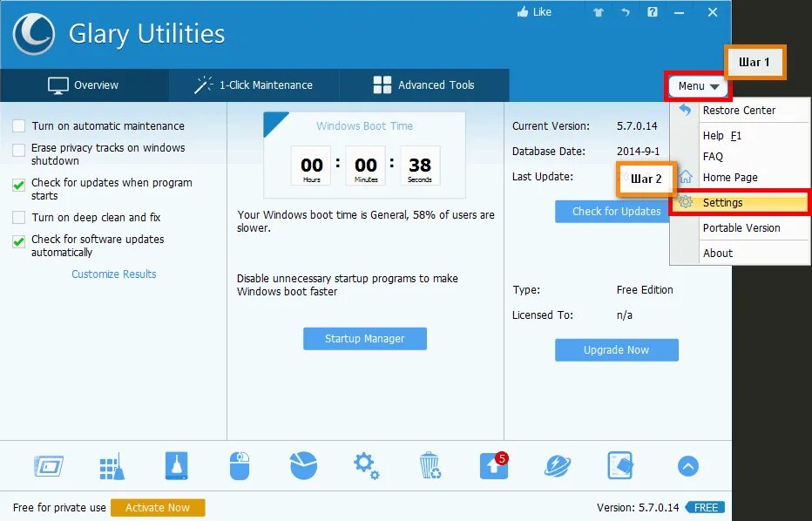Enable Turn on automatic maintenance checkbox
Viewport: 812px width, 521px height.
click(18, 125)
